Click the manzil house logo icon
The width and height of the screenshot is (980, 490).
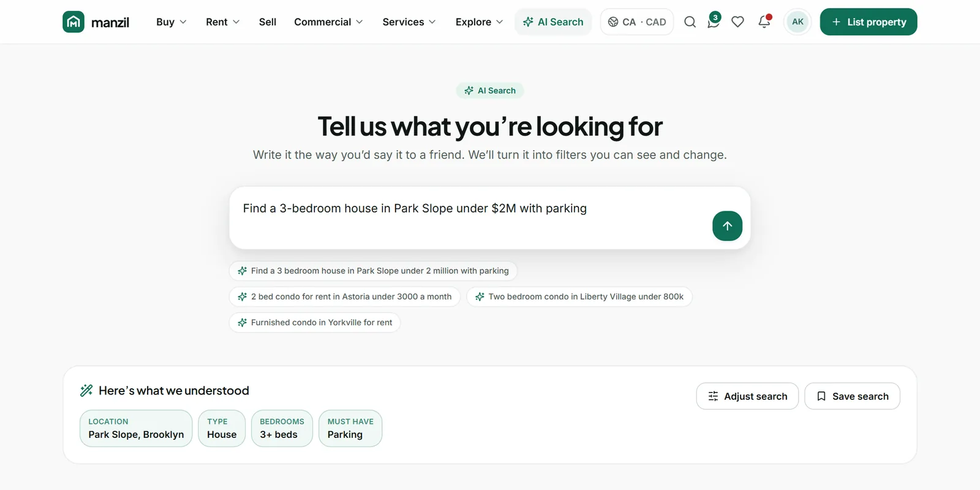73,22
